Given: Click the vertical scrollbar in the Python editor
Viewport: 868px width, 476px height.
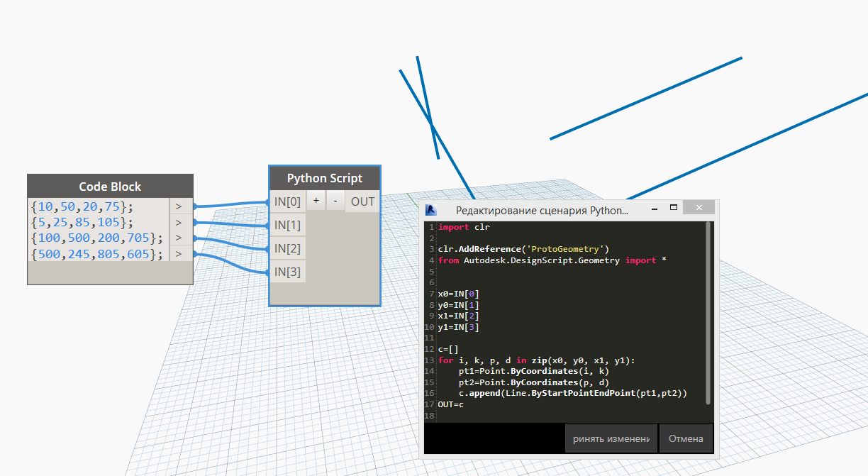Looking at the screenshot, I should click(708, 314).
